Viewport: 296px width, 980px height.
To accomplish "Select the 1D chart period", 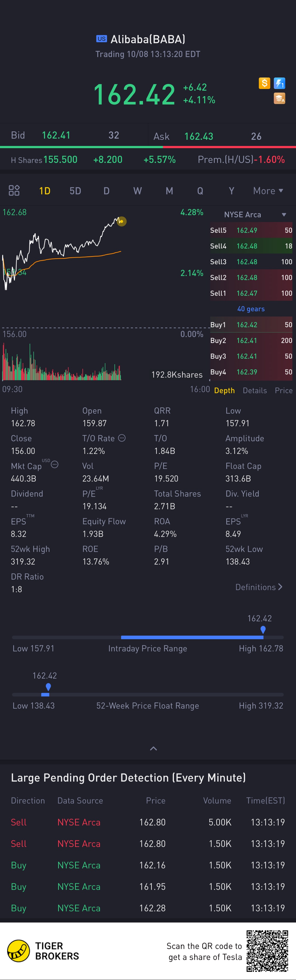I will [x=44, y=191].
